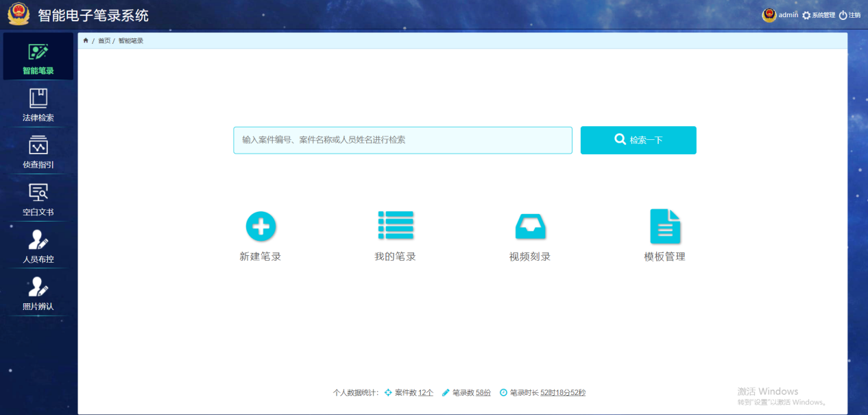The width and height of the screenshot is (868, 415).
Task: Open 我的笔录 list icon
Action: [396, 226]
